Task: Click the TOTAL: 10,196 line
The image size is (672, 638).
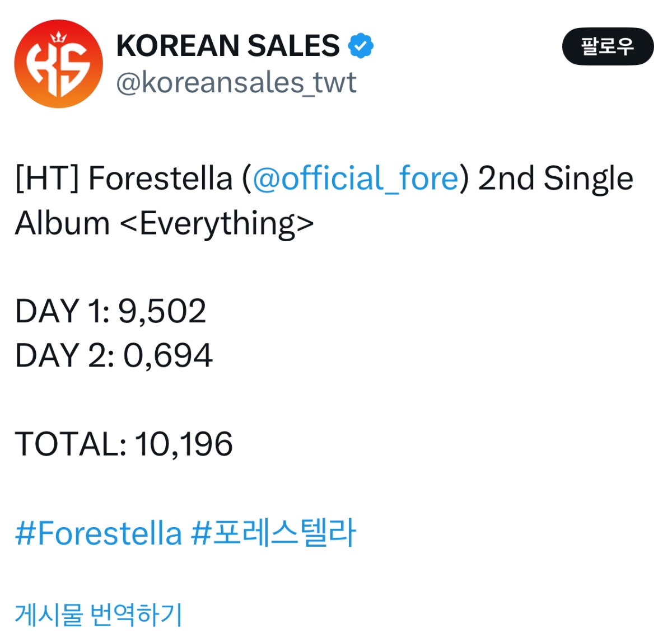Action: tap(124, 444)
